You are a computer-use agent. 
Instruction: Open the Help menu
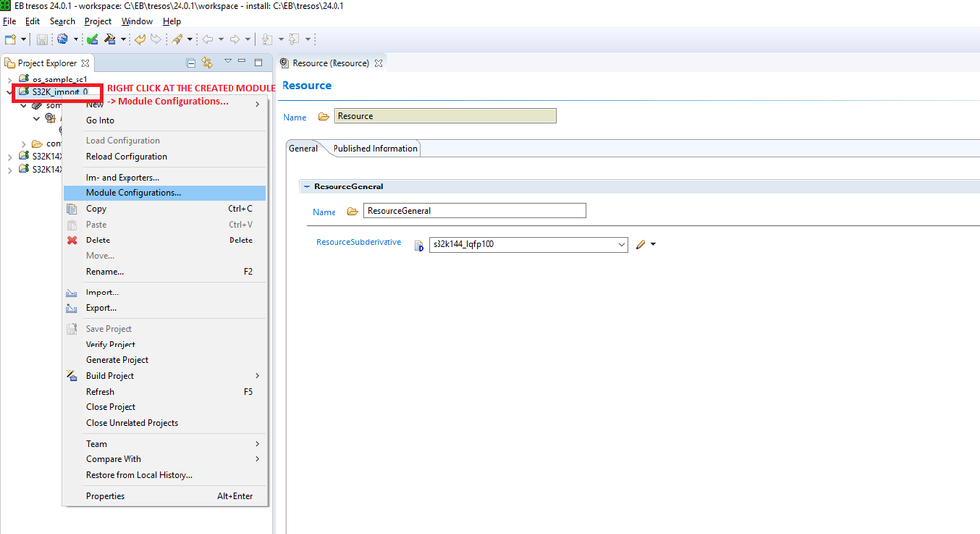pos(172,21)
